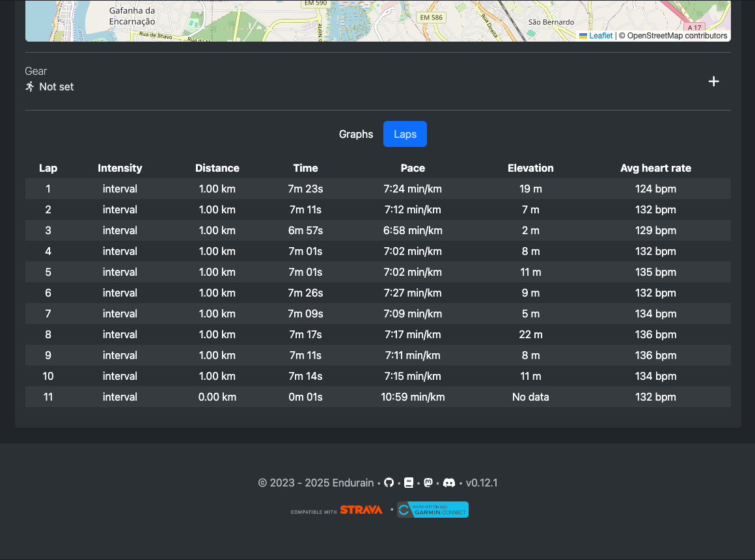Click the lap 9 row number

pyautogui.click(x=48, y=355)
